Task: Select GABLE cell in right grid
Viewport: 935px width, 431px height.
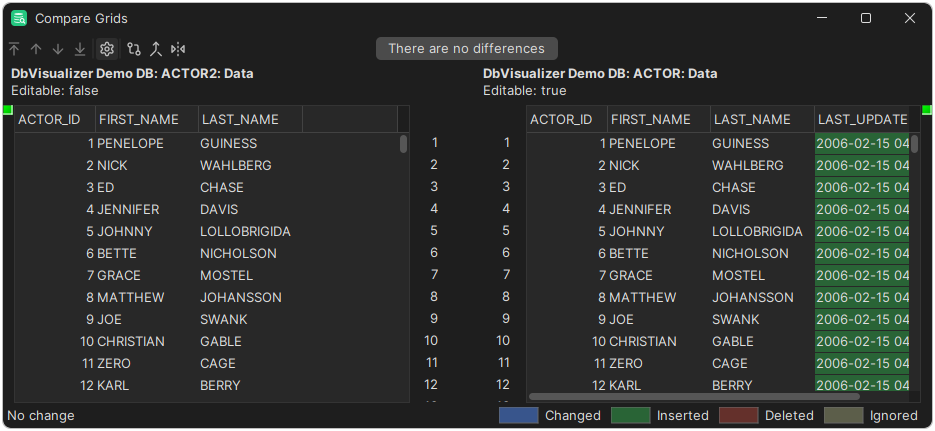Action: [x=763, y=342]
